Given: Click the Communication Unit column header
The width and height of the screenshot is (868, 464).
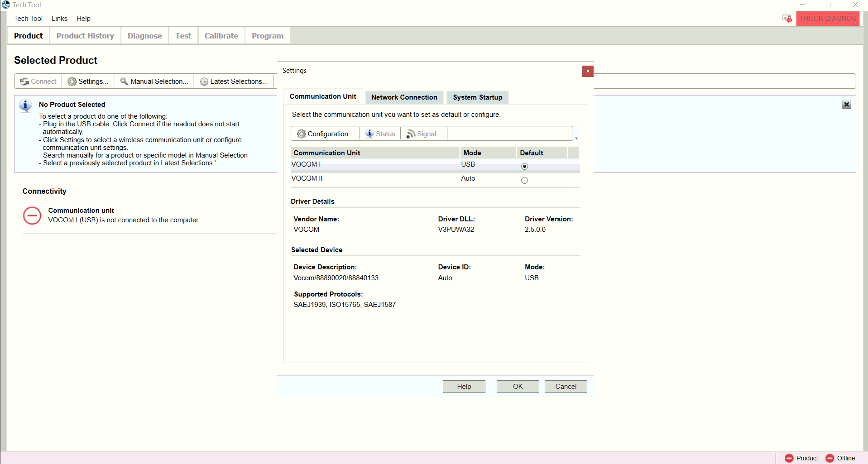Looking at the screenshot, I should (x=375, y=153).
